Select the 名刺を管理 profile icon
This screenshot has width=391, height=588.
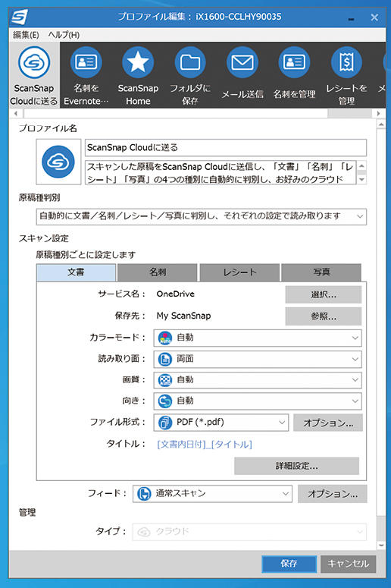click(294, 62)
